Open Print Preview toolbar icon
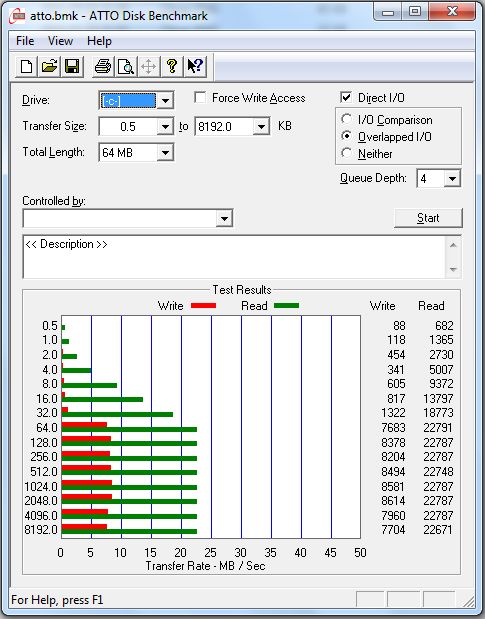The height and width of the screenshot is (619, 485). pyautogui.click(x=126, y=66)
